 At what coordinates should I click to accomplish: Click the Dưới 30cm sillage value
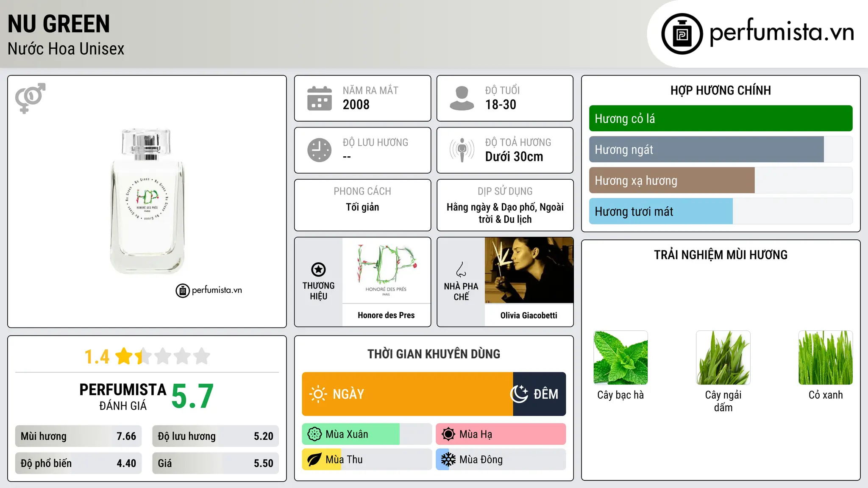click(514, 157)
